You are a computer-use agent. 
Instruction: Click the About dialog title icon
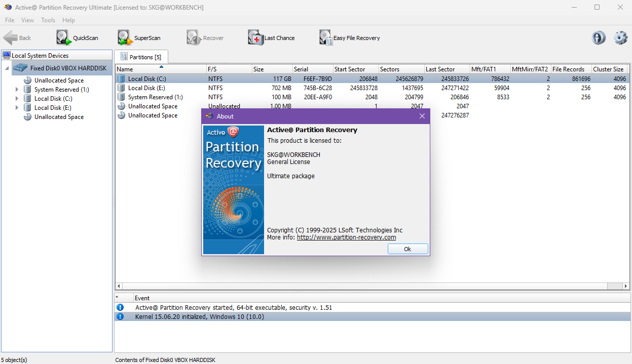coord(209,116)
